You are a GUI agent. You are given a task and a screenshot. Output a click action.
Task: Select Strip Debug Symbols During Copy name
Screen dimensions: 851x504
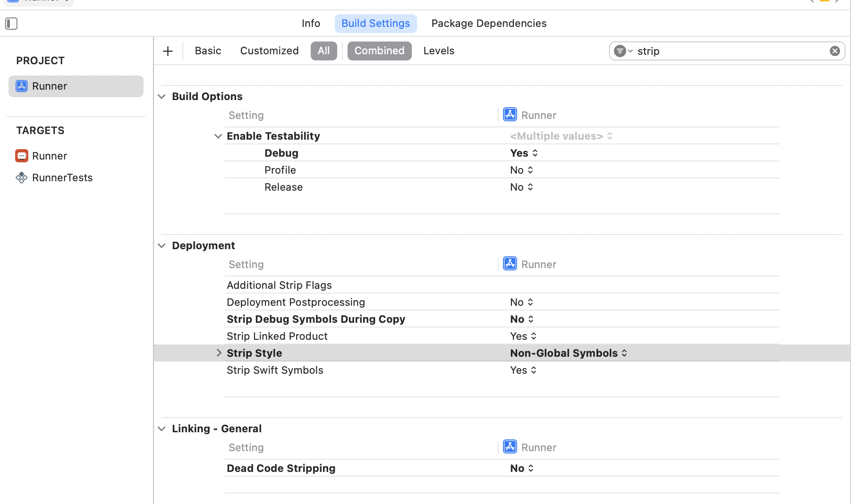(316, 319)
